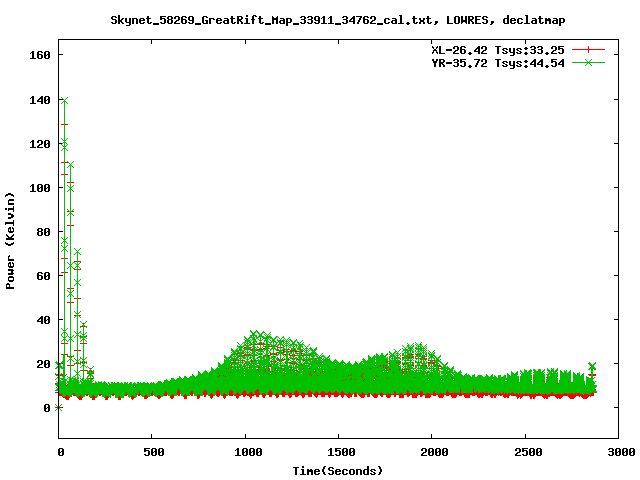Click the x-axis tick label 2500
Screen dimensions: 640x480
point(529,452)
